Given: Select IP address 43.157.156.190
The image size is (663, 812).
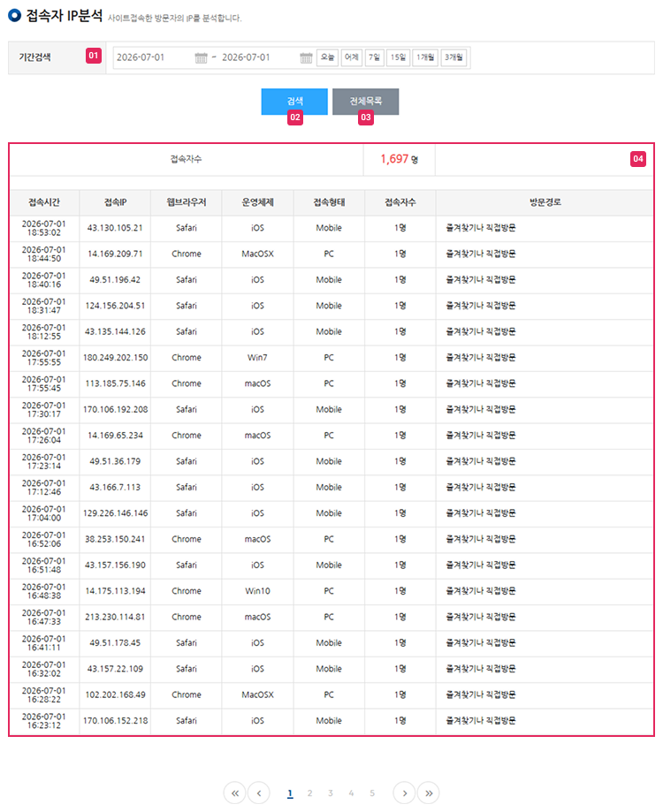Looking at the screenshot, I should pos(115,565).
